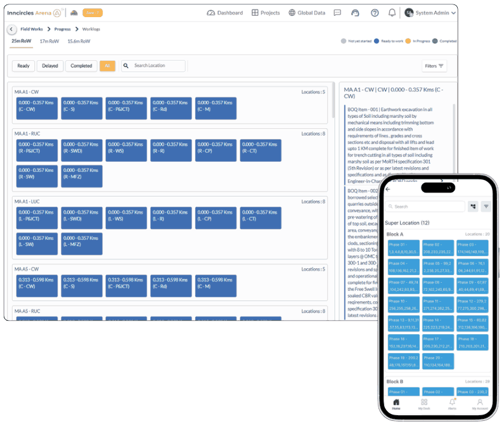Click the headset support icon
504x426 pixels.
click(355, 13)
